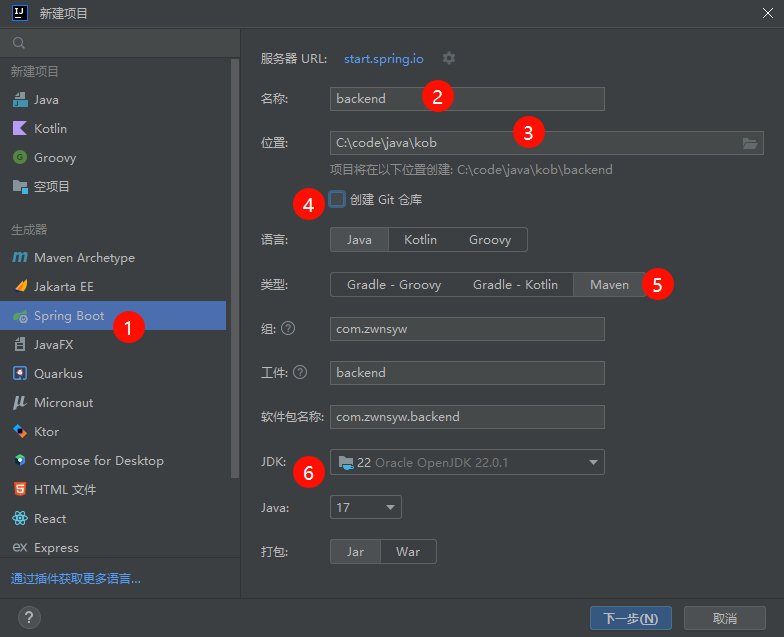
Task: Select Maven Archetype generator
Action: (113, 258)
